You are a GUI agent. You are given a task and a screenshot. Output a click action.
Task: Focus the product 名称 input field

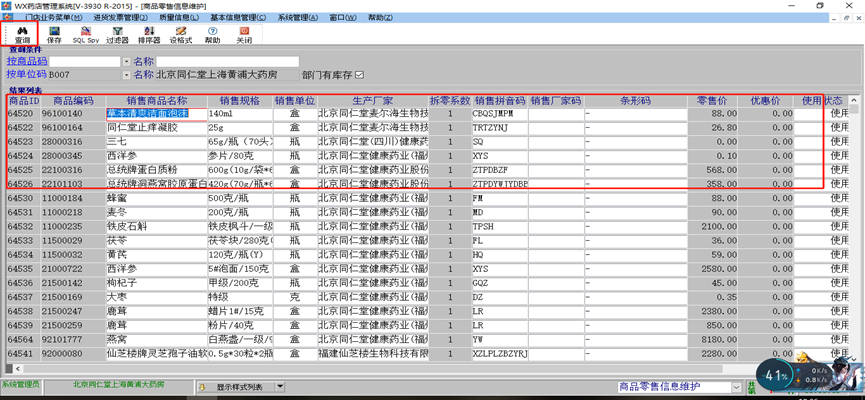(227, 61)
